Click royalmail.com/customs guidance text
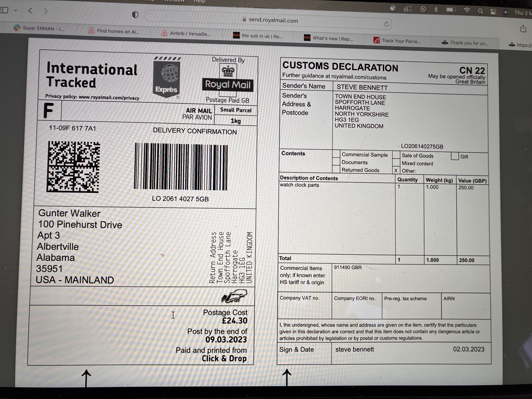Viewport: 532px width, 399px height. click(x=359, y=77)
